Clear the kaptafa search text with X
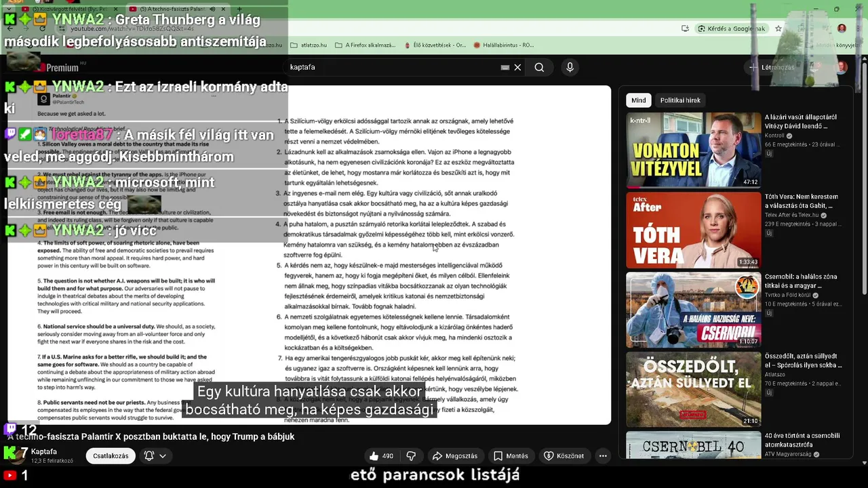 point(517,67)
